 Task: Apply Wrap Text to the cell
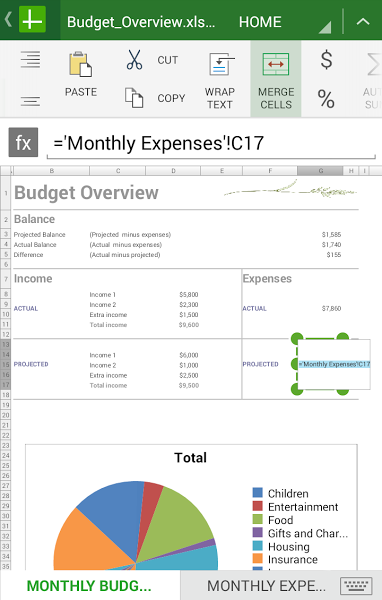[220, 79]
